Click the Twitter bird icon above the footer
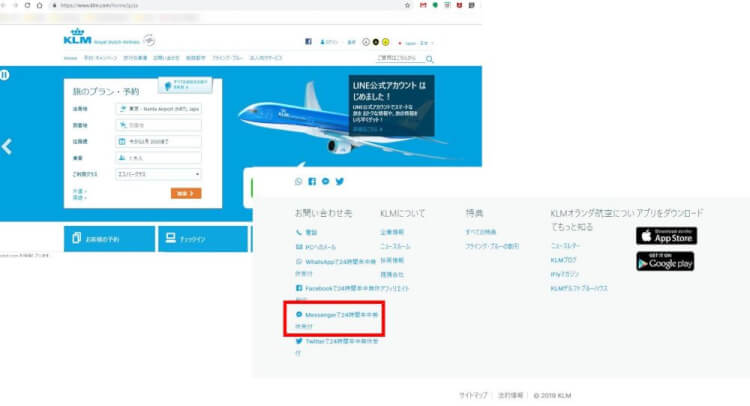This screenshot has height=406, width=750. [340, 181]
